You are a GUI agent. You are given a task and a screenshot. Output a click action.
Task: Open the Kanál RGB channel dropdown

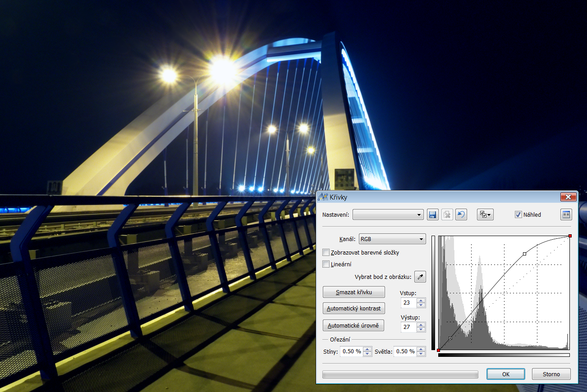(x=392, y=239)
